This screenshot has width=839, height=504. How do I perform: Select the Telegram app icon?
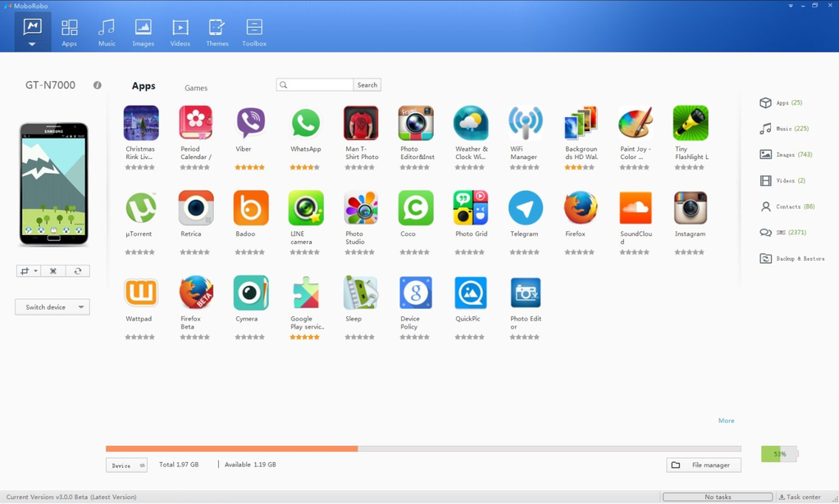point(526,208)
